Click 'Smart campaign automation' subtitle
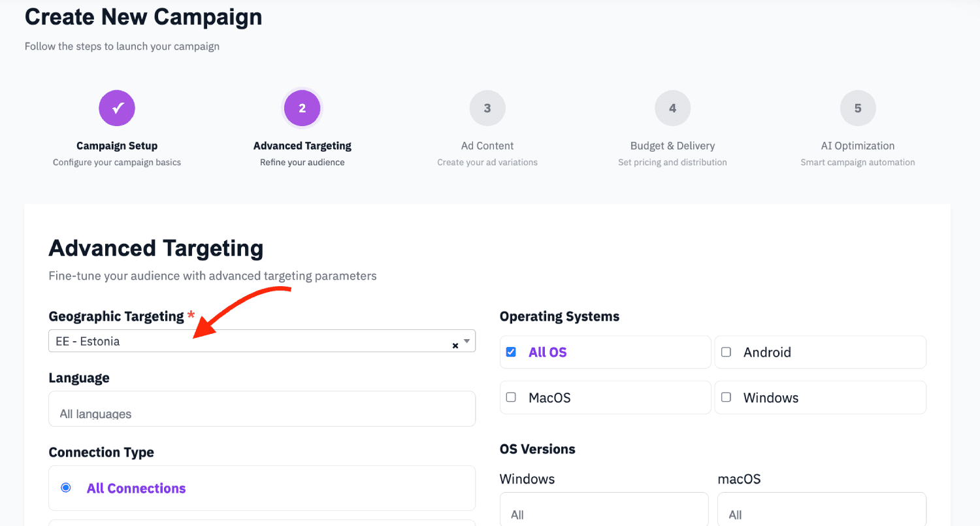The width and height of the screenshot is (980, 526). point(858,162)
